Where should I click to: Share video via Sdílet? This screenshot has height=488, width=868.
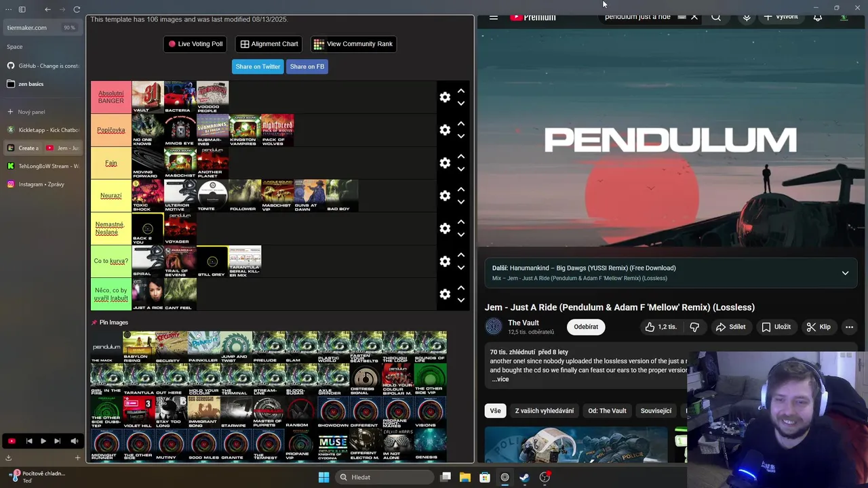pos(730,327)
